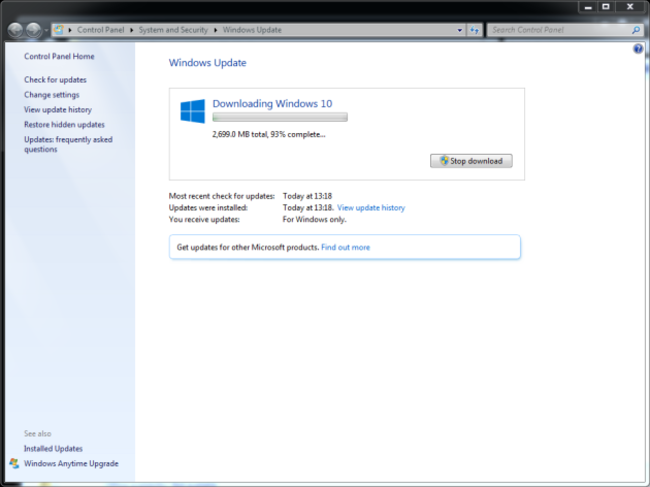The height and width of the screenshot is (487, 650).
Task: Click the Windows Update page title
Action: [207, 63]
